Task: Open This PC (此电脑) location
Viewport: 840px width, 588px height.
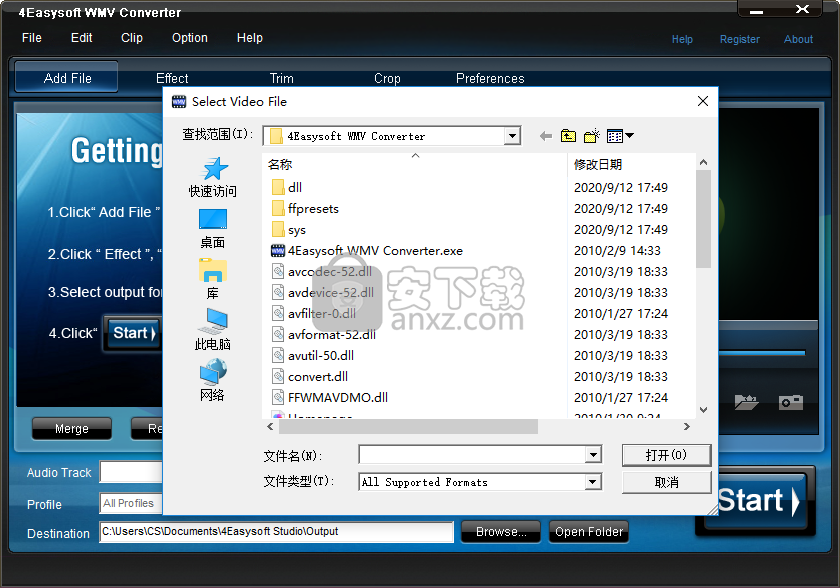Action: tap(213, 329)
